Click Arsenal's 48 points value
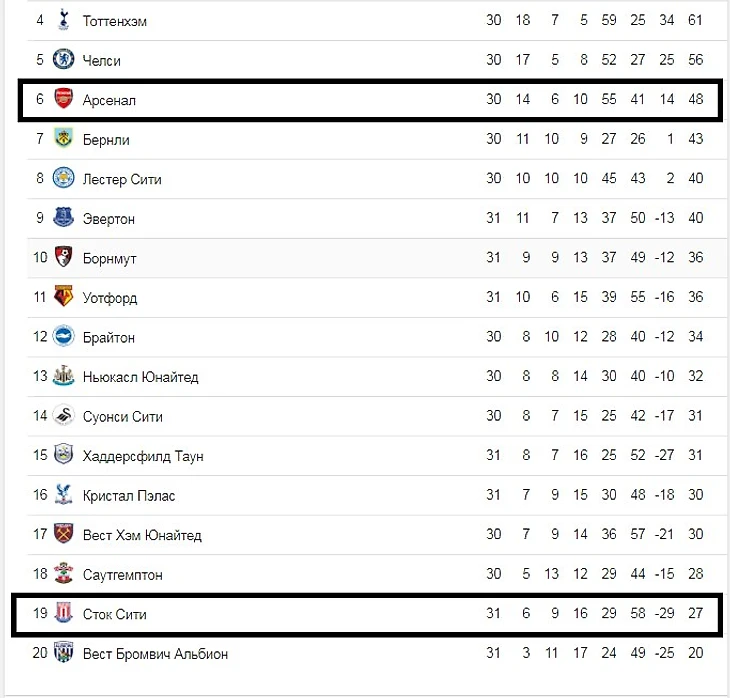The width and height of the screenshot is (730, 698). [696, 100]
